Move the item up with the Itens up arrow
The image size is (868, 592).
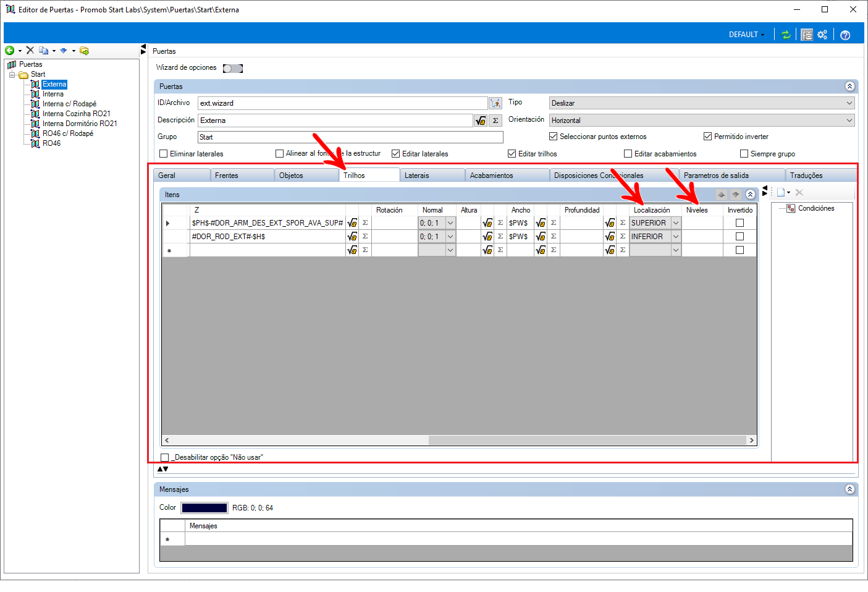pos(721,195)
